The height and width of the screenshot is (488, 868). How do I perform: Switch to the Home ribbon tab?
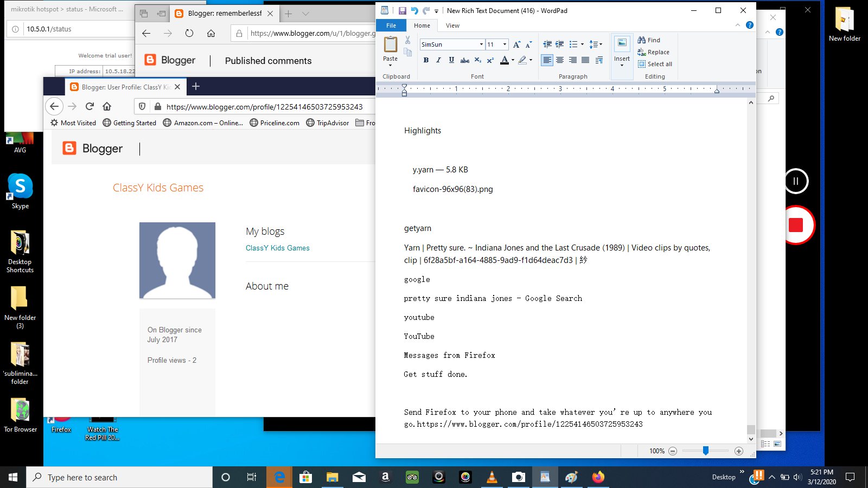click(x=422, y=25)
